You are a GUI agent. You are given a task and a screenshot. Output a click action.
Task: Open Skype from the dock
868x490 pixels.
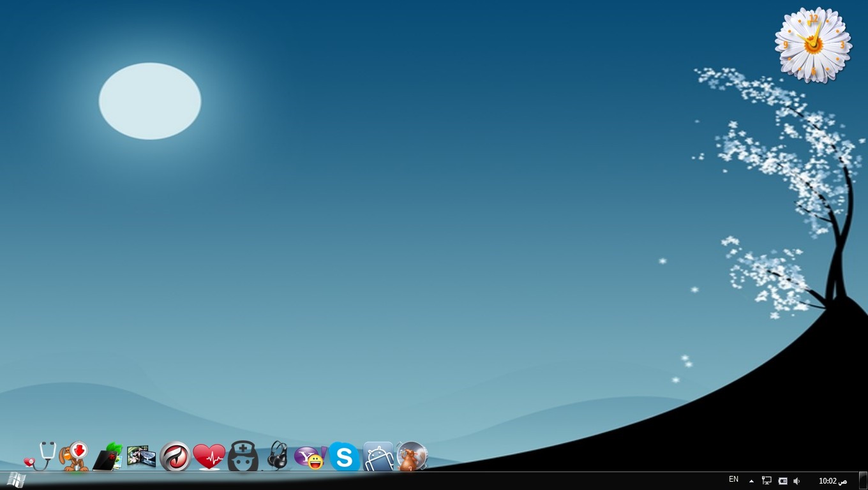point(344,457)
